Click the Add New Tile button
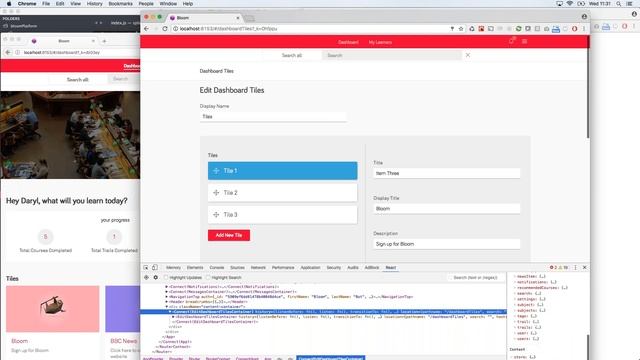640x360 pixels. (229, 235)
